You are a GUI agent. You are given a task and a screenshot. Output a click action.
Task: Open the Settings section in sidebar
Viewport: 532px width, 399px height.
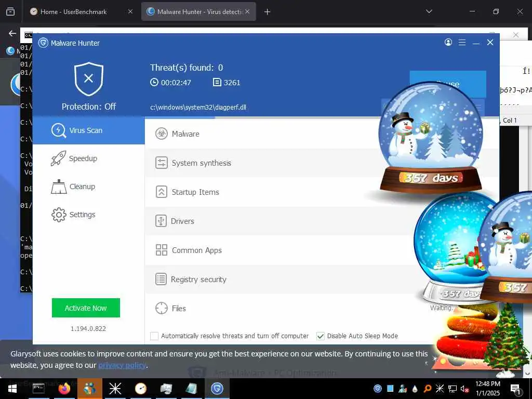(88, 215)
